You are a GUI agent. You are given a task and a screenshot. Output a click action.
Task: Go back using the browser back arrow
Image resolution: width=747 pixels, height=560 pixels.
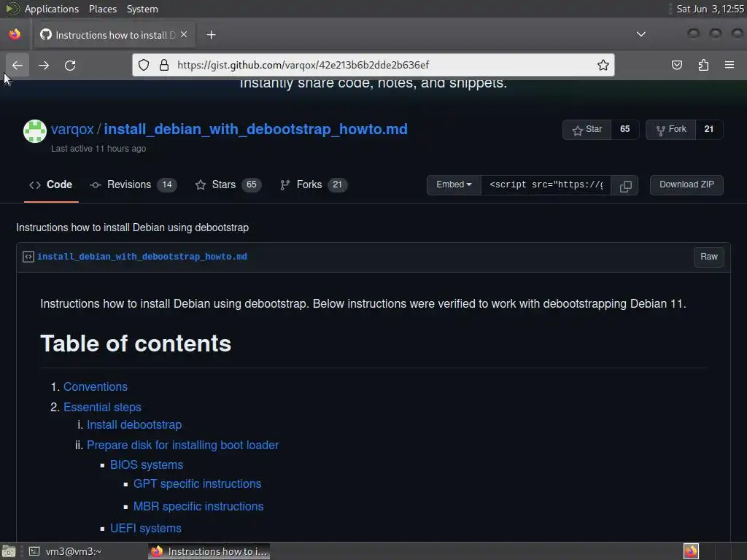pyautogui.click(x=18, y=65)
